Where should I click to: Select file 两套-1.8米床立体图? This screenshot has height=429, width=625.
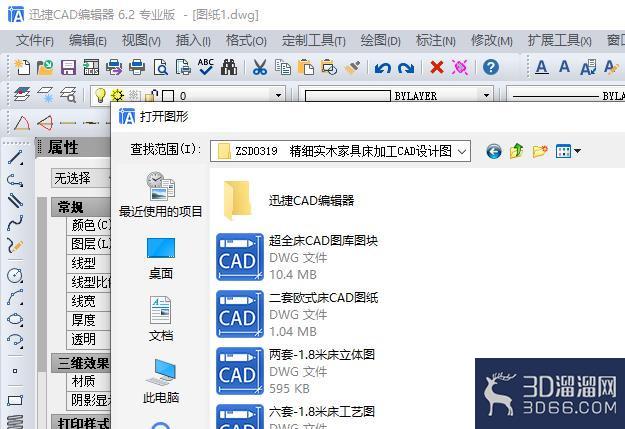(295, 371)
